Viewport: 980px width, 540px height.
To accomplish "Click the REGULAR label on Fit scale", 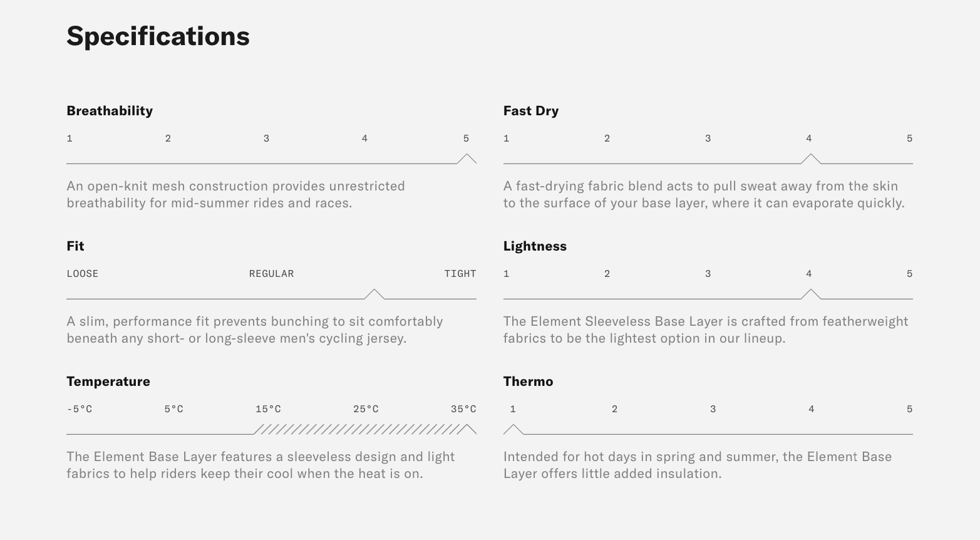I will [271, 274].
